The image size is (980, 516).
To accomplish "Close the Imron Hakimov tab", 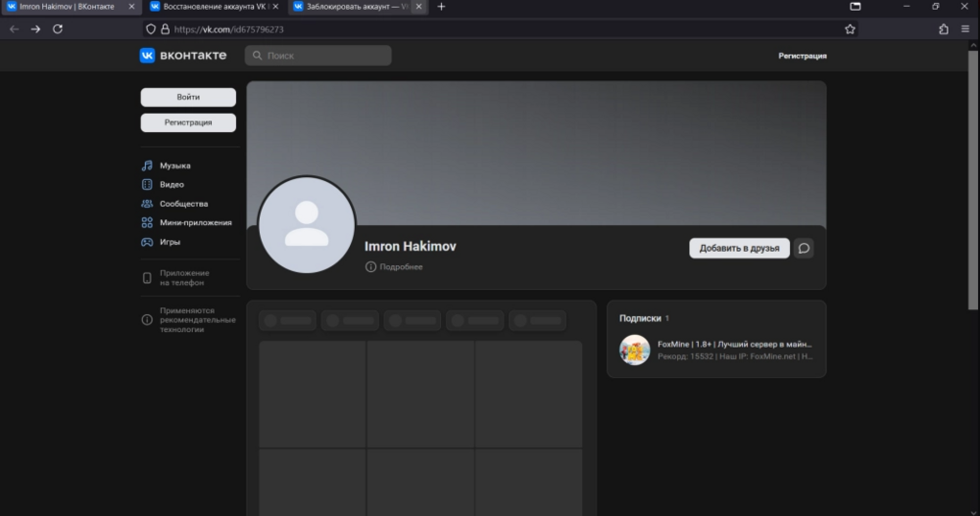I will [131, 6].
